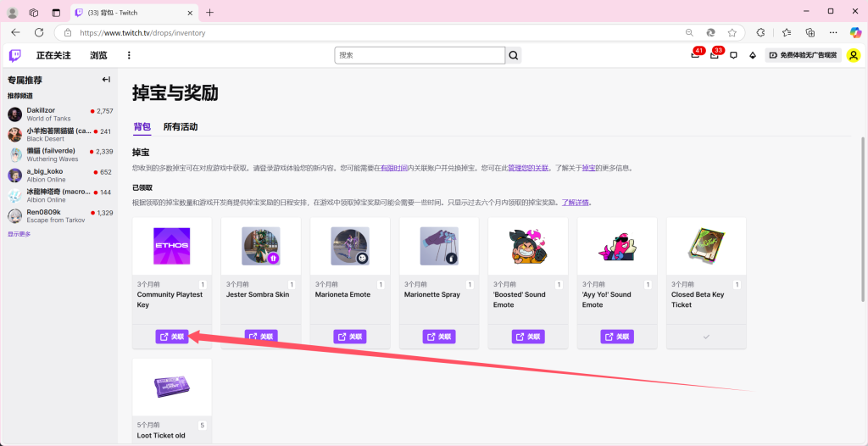Go back with the browser back arrow
The image size is (868, 446).
click(x=15, y=33)
